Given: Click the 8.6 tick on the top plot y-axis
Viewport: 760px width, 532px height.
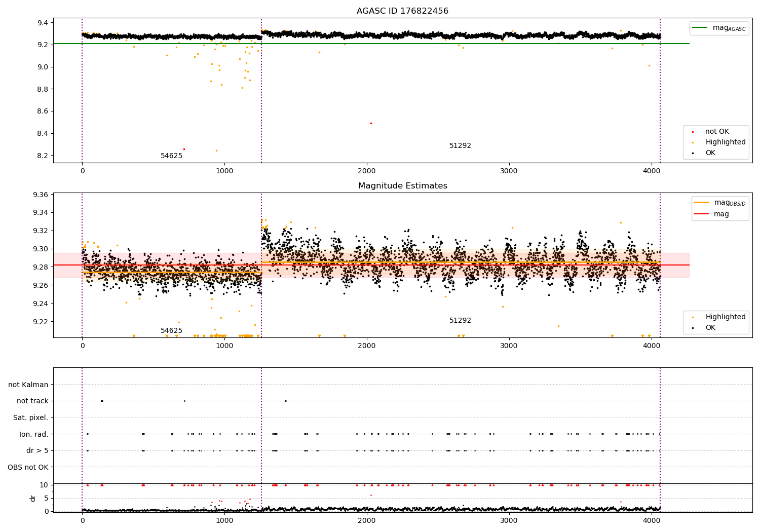Looking at the screenshot, I should point(43,111).
